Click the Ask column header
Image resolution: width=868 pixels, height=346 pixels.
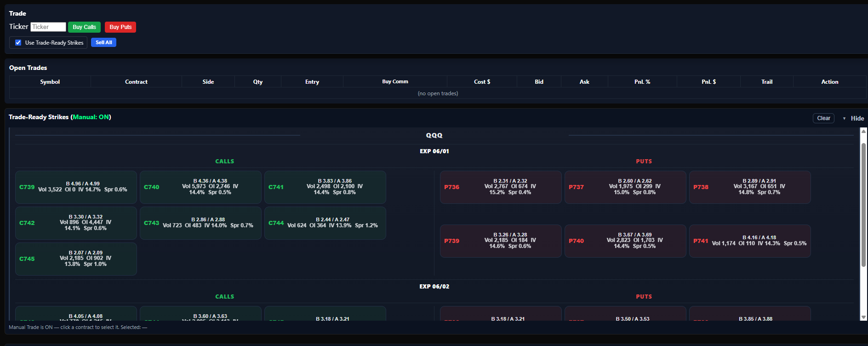coord(584,82)
